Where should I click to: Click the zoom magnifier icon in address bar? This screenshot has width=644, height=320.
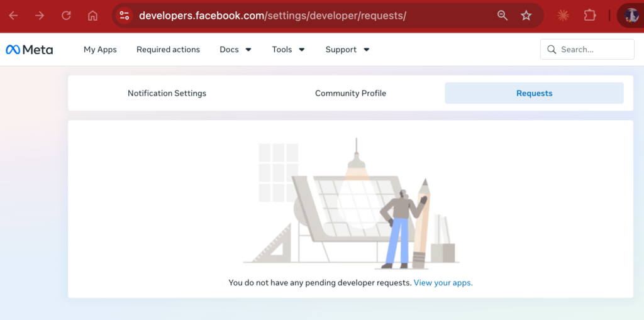pos(502,16)
